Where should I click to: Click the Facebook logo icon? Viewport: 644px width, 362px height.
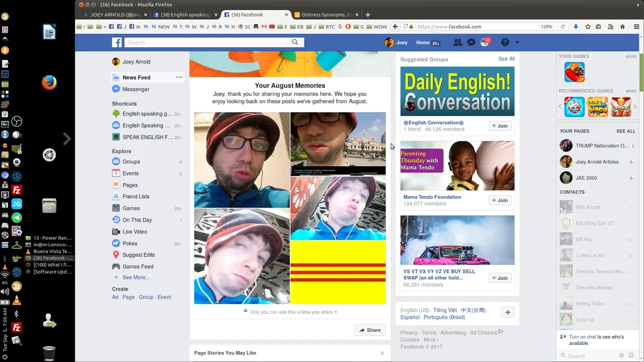tap(117, 43)
